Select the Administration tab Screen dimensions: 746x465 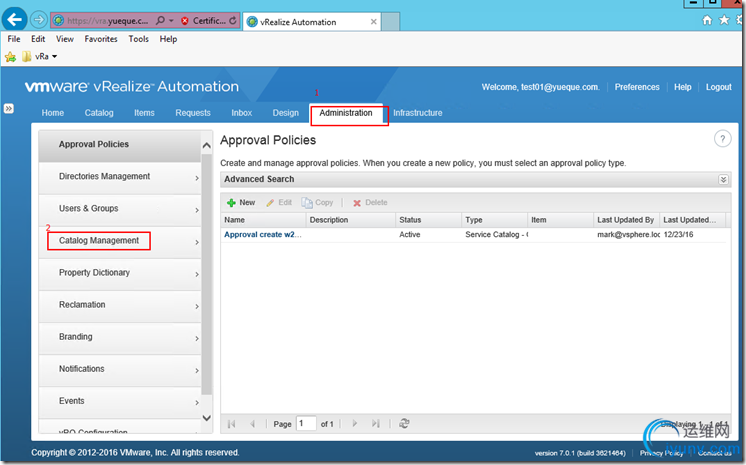[346, 113]
